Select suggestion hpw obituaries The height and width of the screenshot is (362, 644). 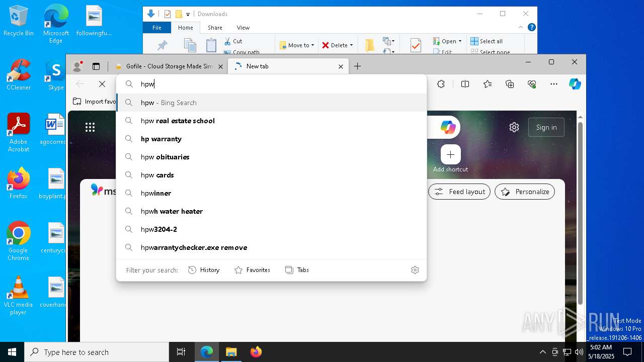pos(272,157)
